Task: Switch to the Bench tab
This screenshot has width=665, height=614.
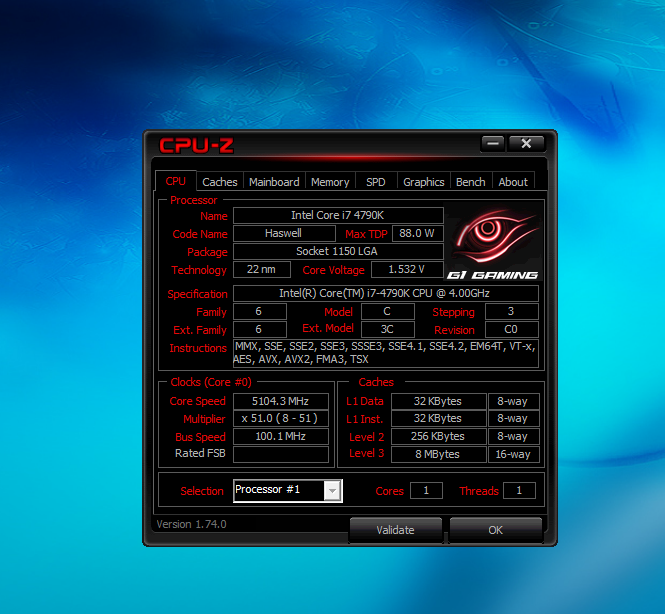Action: click(471, 182)
